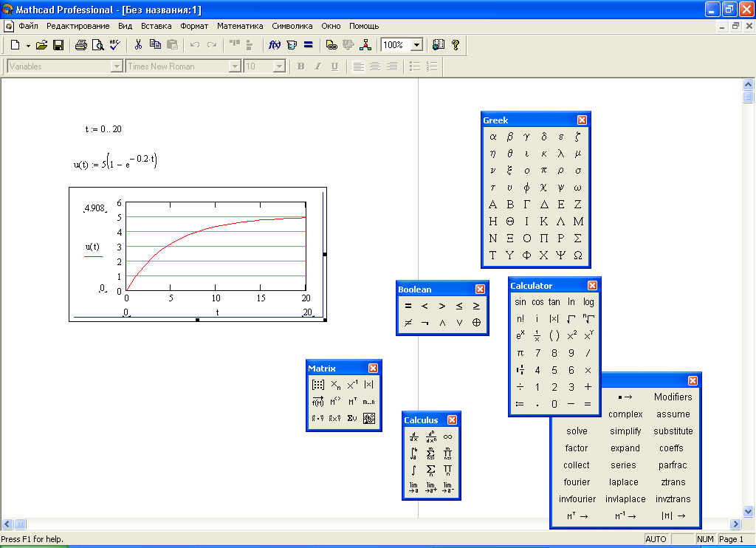Open the Символика menu

click(292, 26)
